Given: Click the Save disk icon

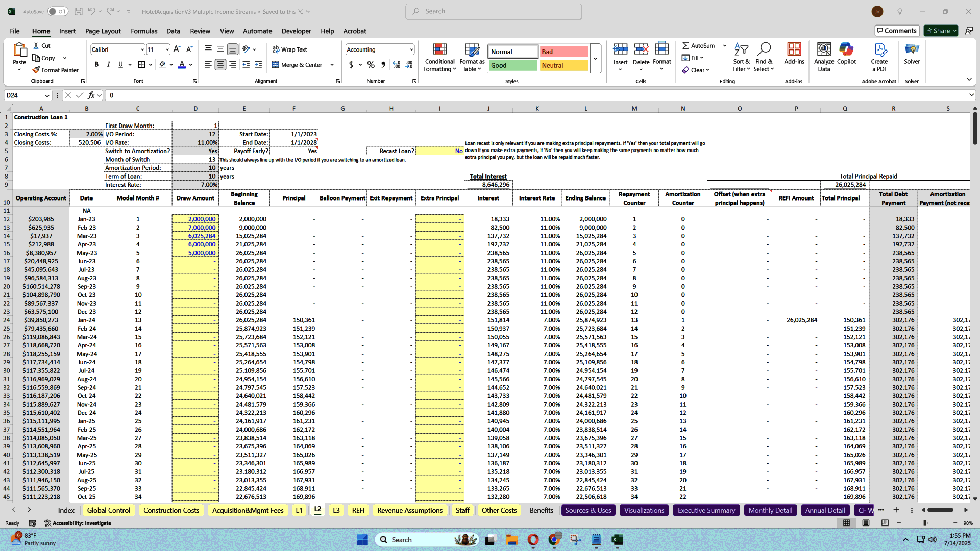Looking at the screenshot, I should 78,11.
